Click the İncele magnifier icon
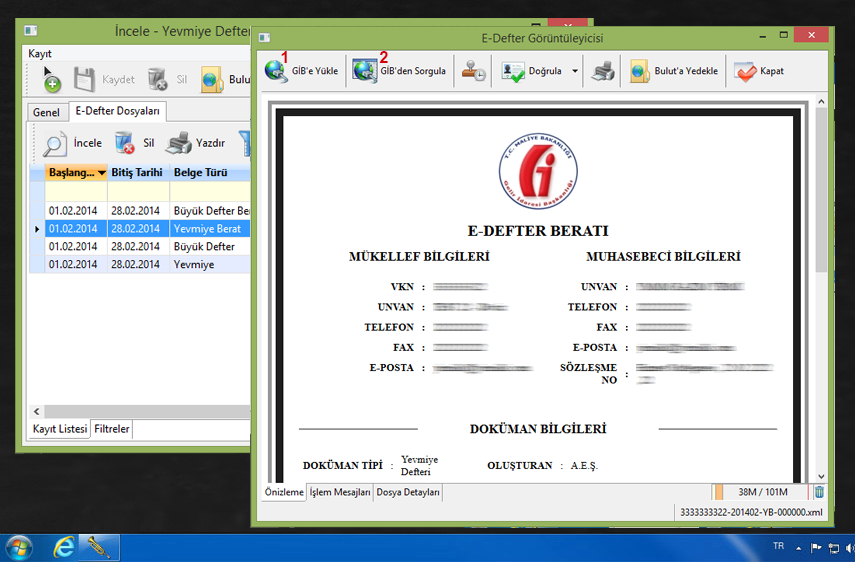The image size is (855, 562). 55,144
